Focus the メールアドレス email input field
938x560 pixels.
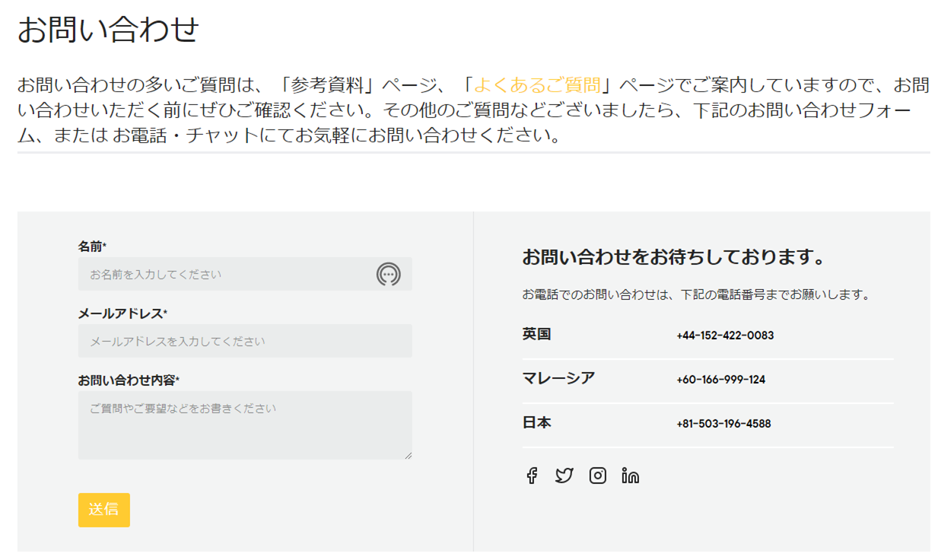(x=245, y=341)
